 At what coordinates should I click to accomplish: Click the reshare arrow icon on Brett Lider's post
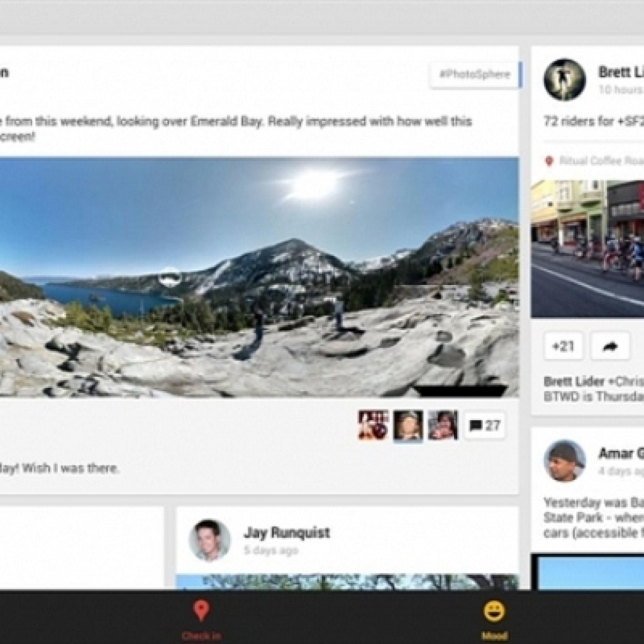(610, 347)
